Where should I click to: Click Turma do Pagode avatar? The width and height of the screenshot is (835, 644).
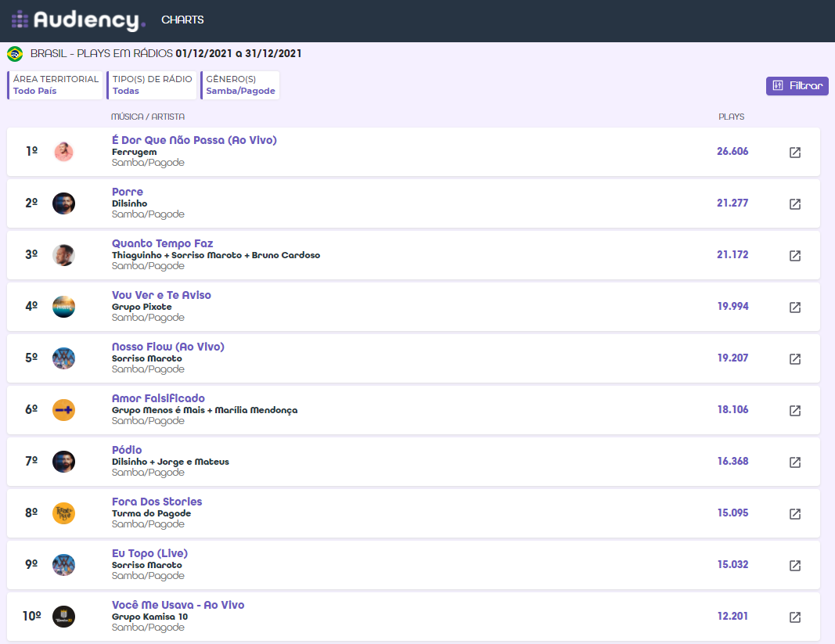[x=63, y=513]
